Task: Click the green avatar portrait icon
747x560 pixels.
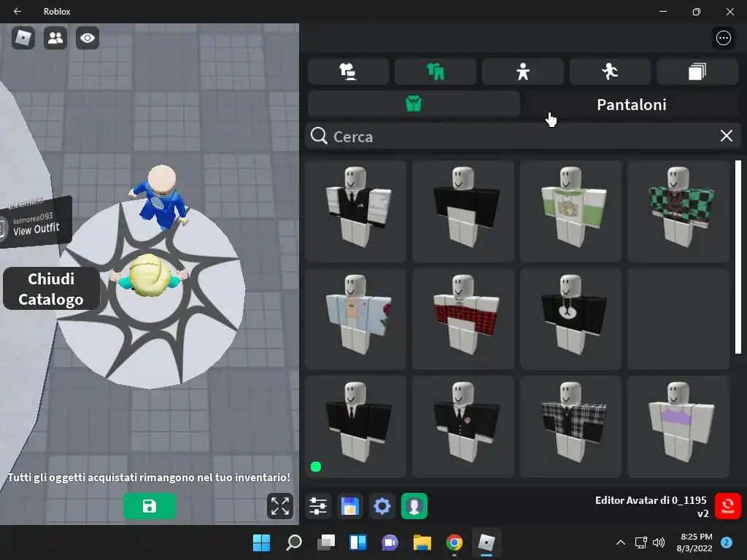Action: (x=414, y=506)
